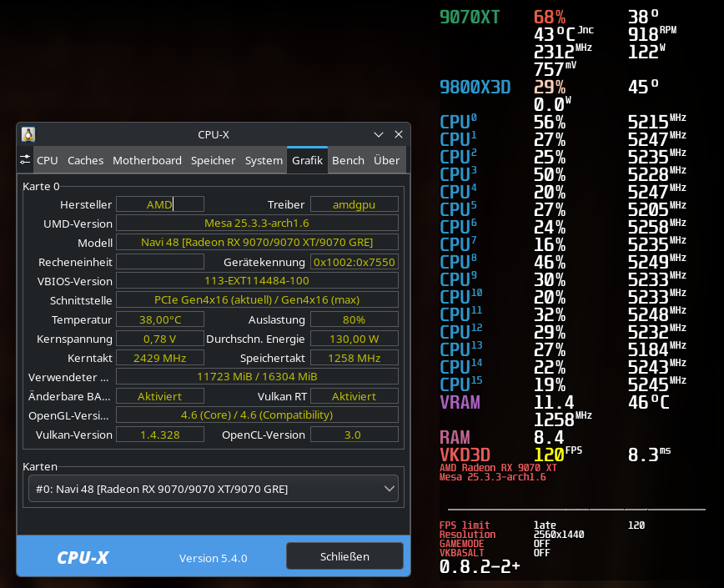Open the Über tab

(386, 160)
